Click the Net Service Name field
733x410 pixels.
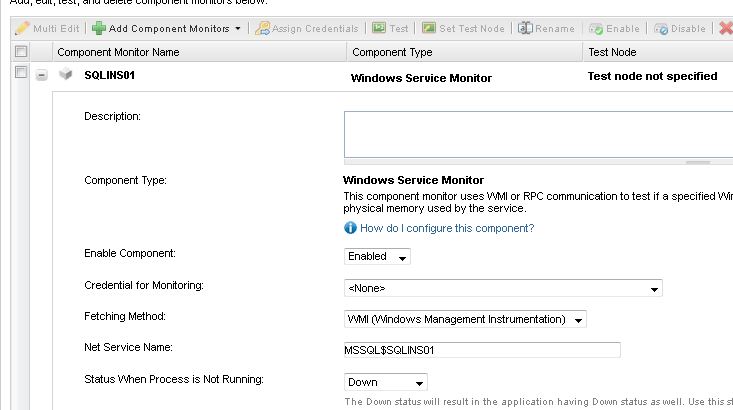pos(481,350)
